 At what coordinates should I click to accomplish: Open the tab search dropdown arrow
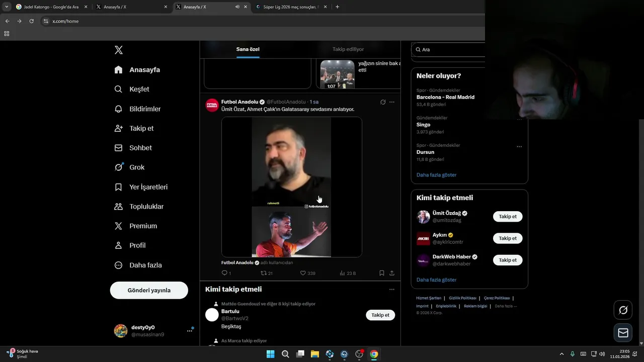(7, 7)
